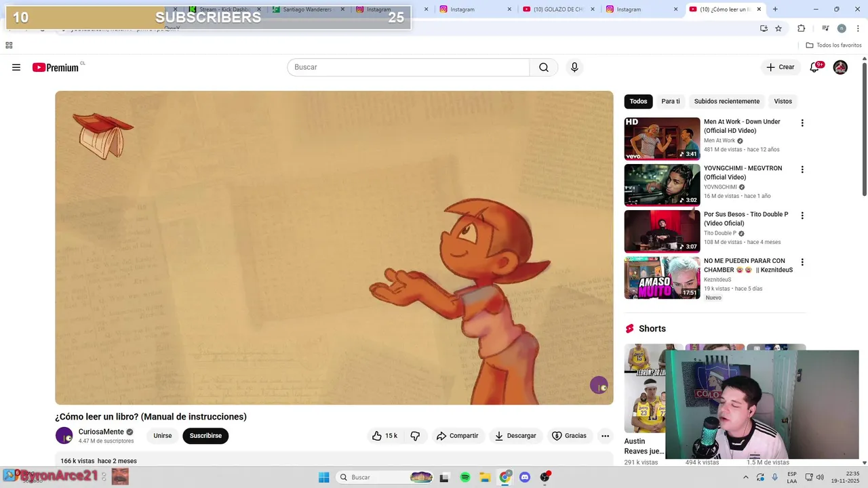Select Subidos recientemente filter chip
The width and height of the screenshot is (868, 488).
pyautogui.click(x=727, y=101)
